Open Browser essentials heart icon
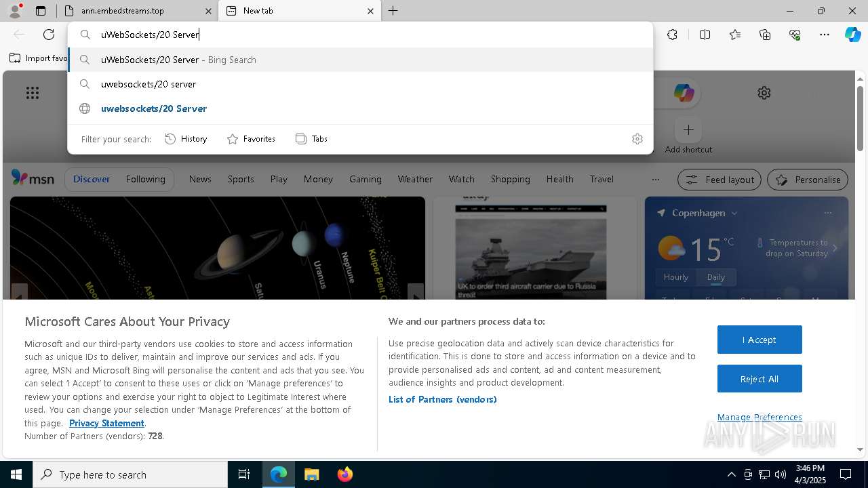 coord(795,35)
